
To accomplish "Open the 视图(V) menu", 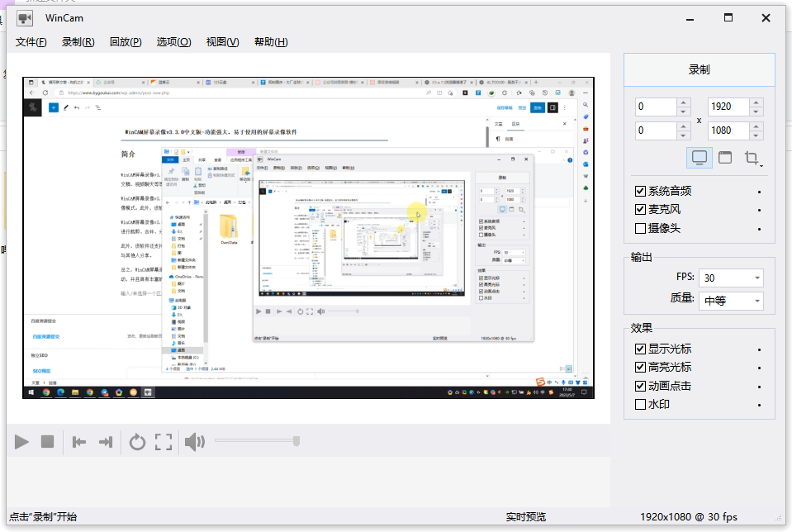I will click(222, 42).
